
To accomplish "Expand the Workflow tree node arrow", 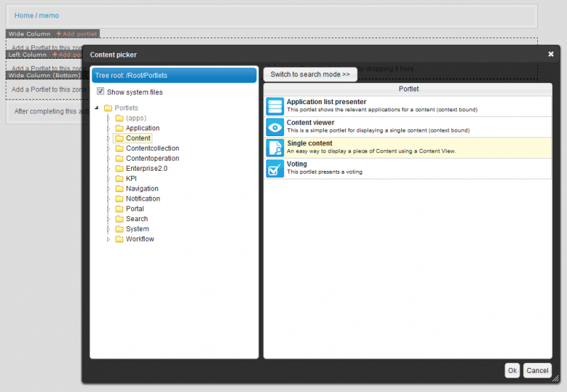I will pos(108,240).
